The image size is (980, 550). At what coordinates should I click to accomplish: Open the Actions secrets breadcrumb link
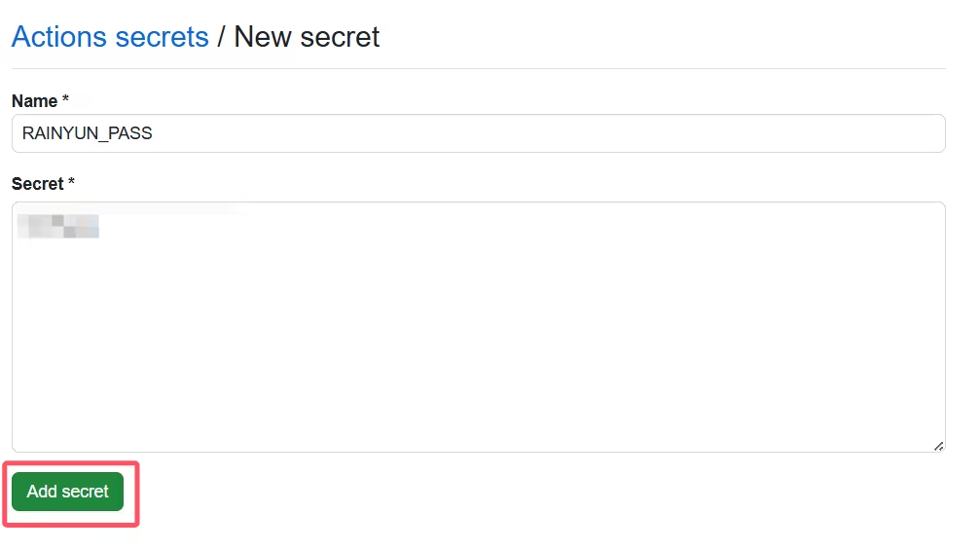click(x=110, y=37)
